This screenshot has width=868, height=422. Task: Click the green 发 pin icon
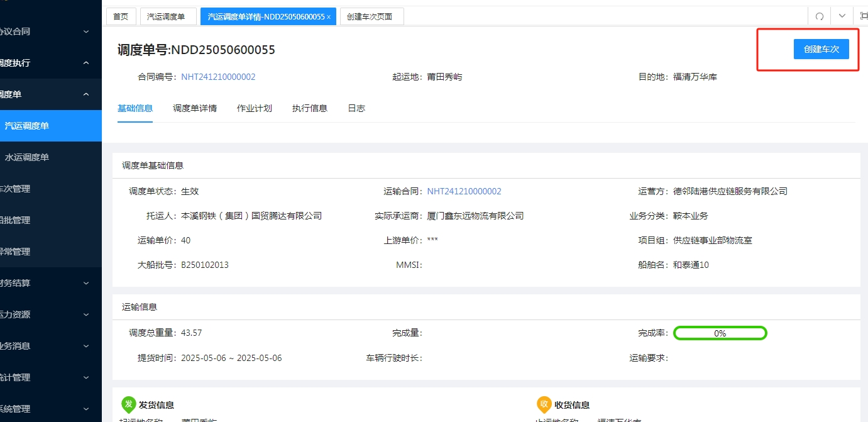[128, 404]
